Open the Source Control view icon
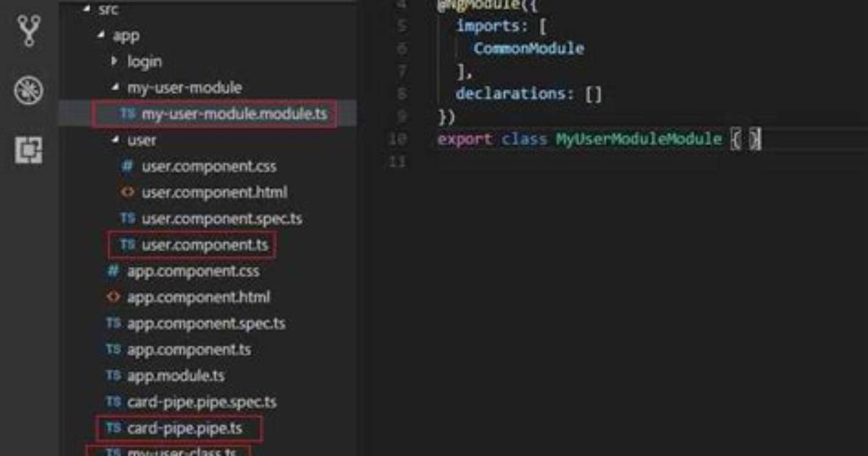The height and width of the screenshot is (456, 868). tap(28, 30)
